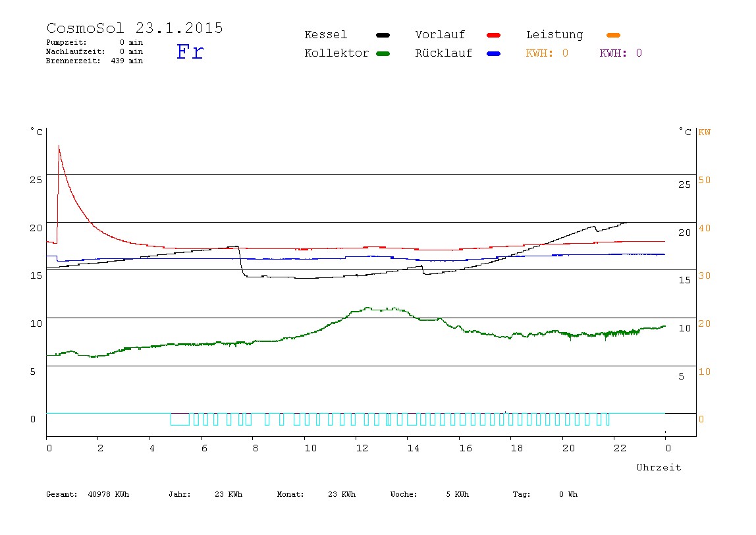Click the orange '40' KW axis value
Image resolution: width=756 pixels, height=535 pixels.
[705, 228]
